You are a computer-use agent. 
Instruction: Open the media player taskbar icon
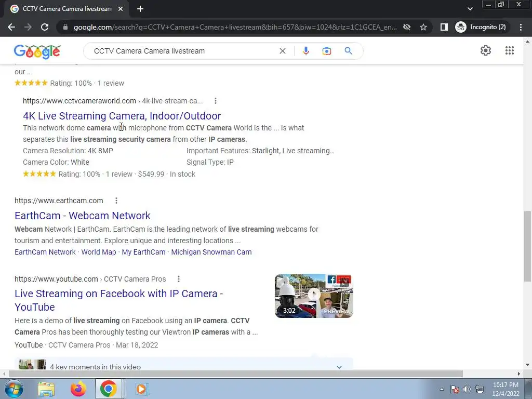[141, 389]
